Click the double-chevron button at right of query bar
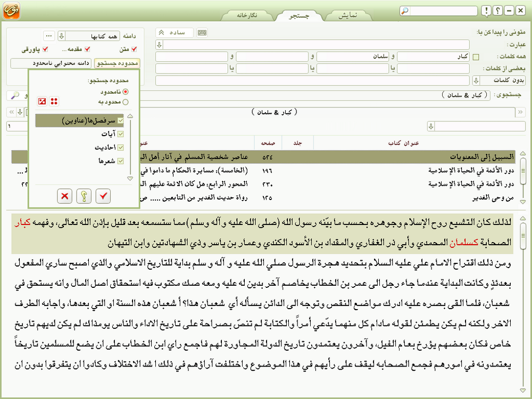532x399 pixels. click(520, 112)
